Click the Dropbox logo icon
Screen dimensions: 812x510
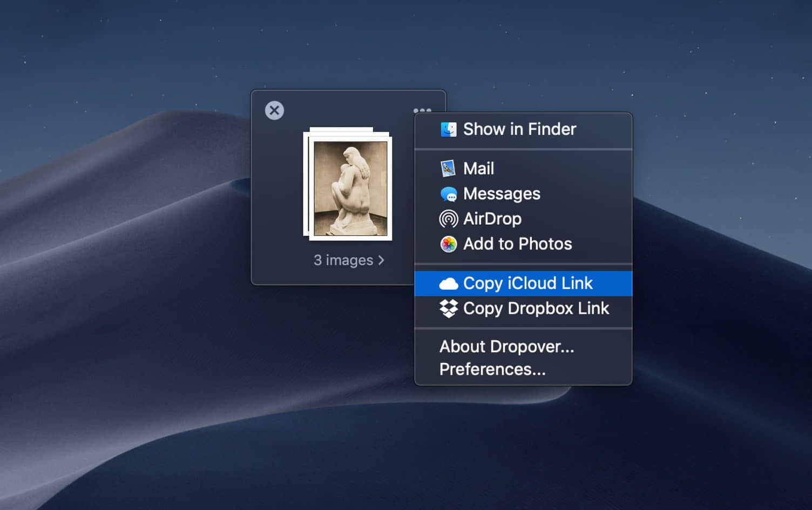click(x=449, y=308)
